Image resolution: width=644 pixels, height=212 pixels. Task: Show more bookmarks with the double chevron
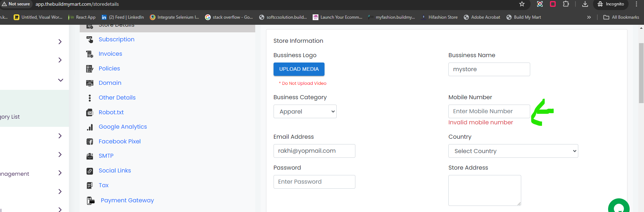coord(589,17)
